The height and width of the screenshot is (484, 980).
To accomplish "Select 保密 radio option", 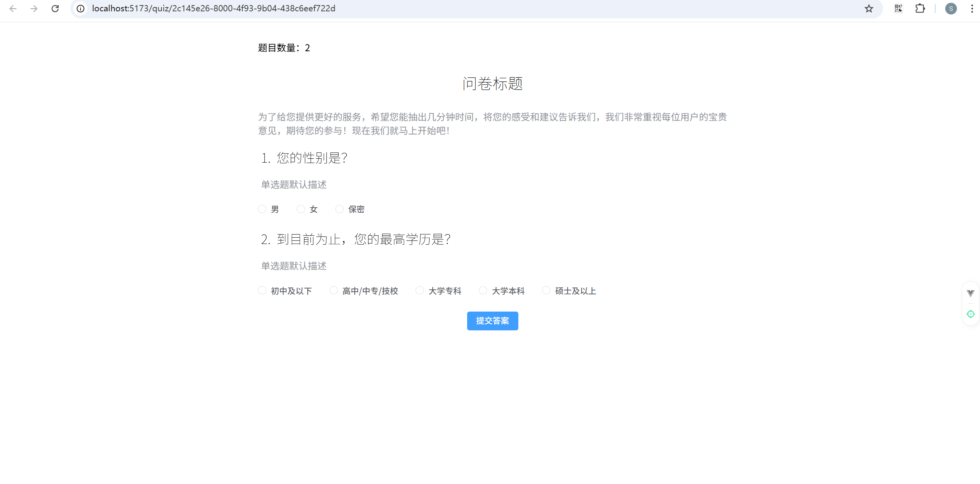I will click(x=339, y=209).
